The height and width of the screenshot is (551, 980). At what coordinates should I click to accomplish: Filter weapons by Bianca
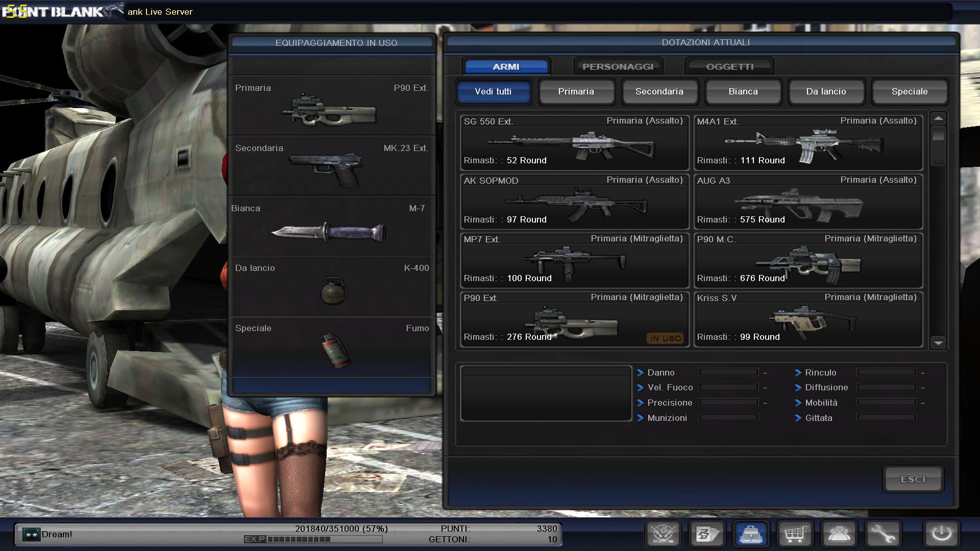point(743,91)
